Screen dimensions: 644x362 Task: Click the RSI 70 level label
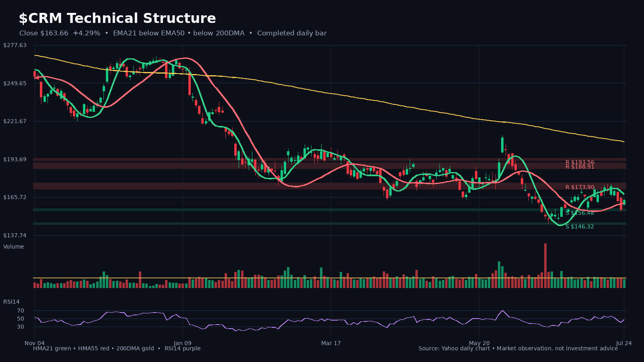pos(21,311)
